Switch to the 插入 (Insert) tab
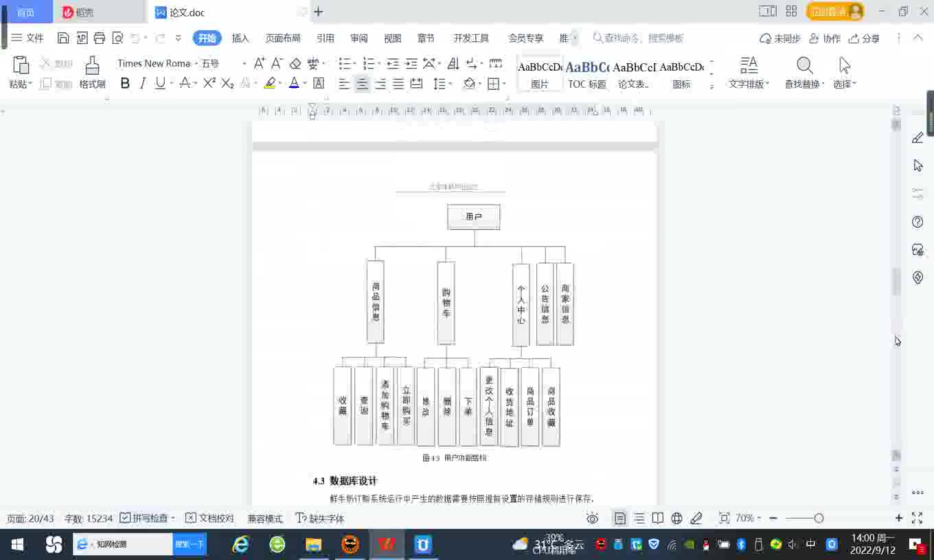Screen dimensions: 934x560 (240, 38)
